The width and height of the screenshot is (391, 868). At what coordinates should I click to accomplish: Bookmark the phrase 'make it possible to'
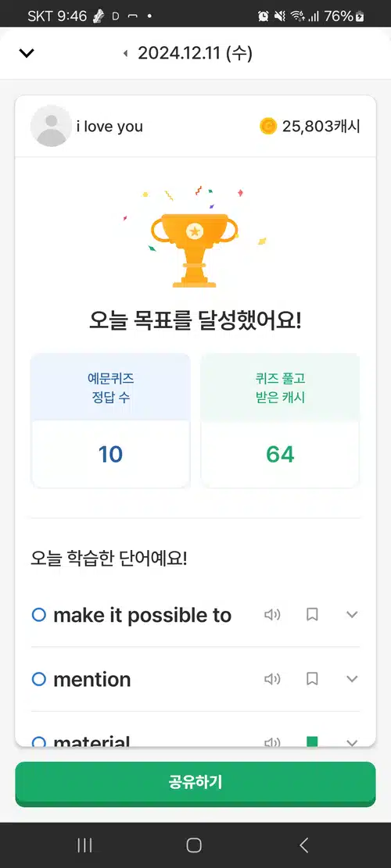point(312,614)
